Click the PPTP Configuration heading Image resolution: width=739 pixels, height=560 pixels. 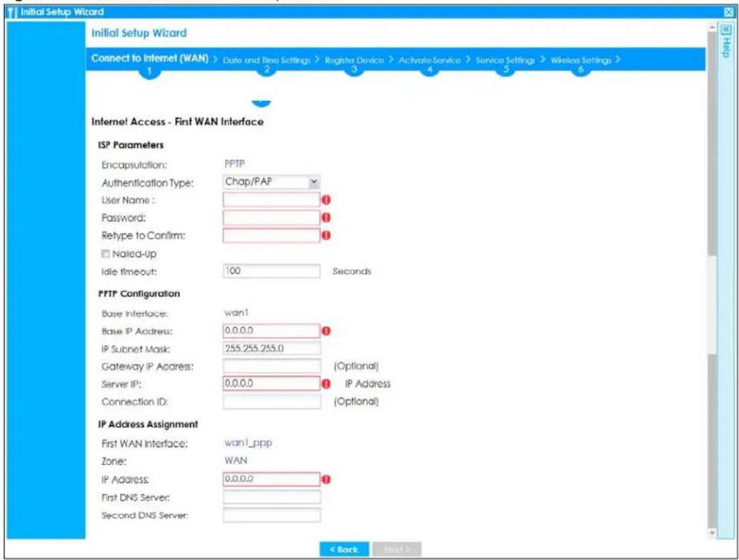138,293
